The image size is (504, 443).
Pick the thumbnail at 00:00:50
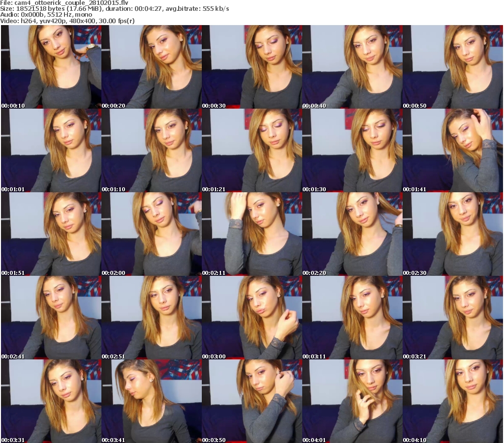click(453, 67)
